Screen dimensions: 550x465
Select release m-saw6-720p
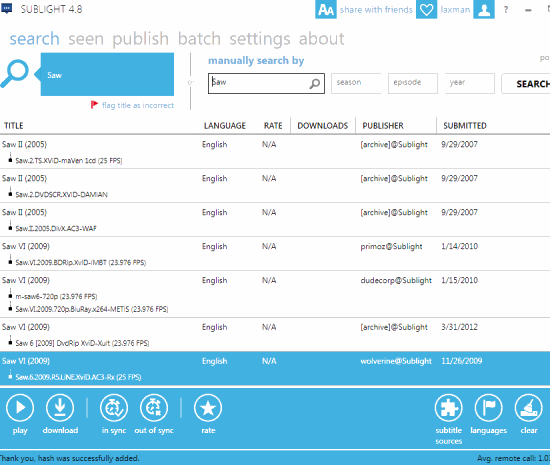[56, 297]
